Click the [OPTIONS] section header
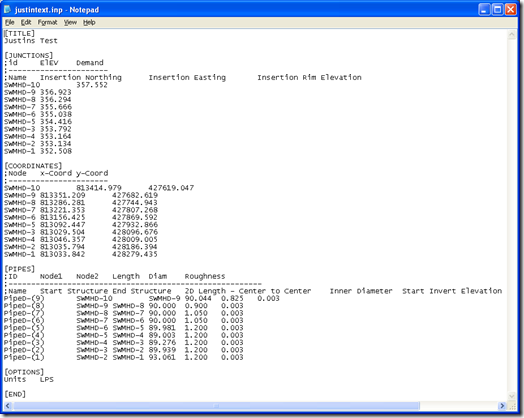Screen dimensions: 524x418 pos(24,372)
